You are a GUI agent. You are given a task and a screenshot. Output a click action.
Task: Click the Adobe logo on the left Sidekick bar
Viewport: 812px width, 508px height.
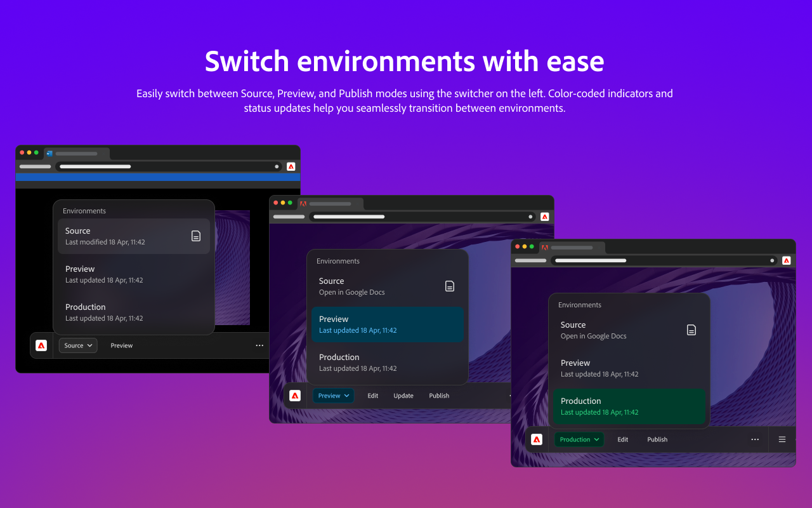(x=41, y=345)
